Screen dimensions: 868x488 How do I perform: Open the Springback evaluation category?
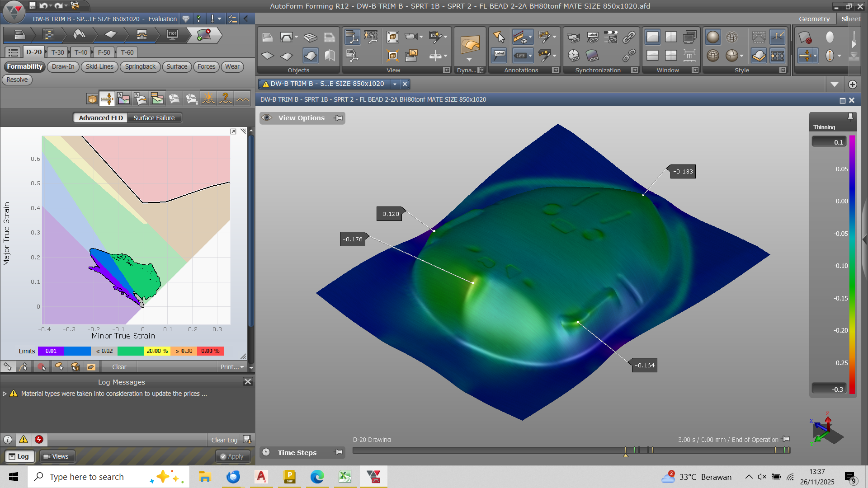point(140,66)
